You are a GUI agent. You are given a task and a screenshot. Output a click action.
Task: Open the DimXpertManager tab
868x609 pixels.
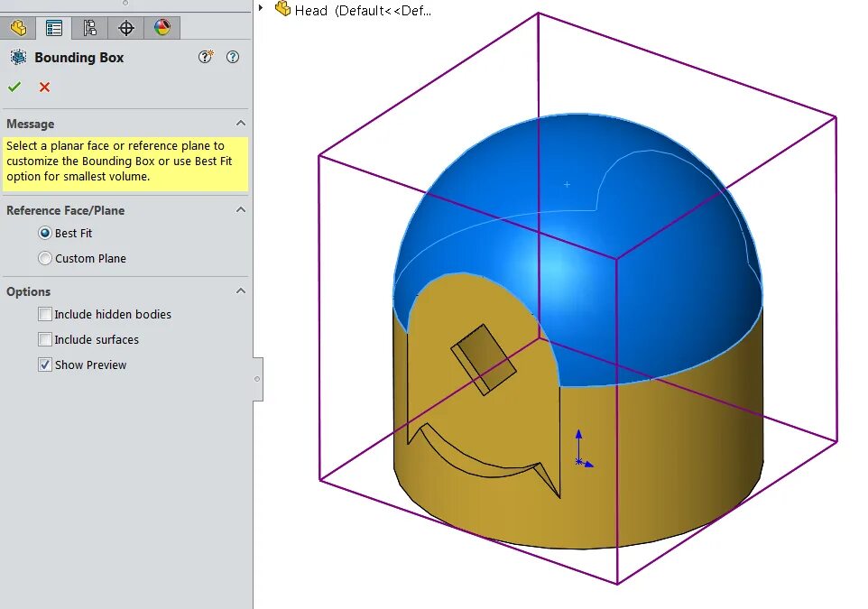coord(126,28)
